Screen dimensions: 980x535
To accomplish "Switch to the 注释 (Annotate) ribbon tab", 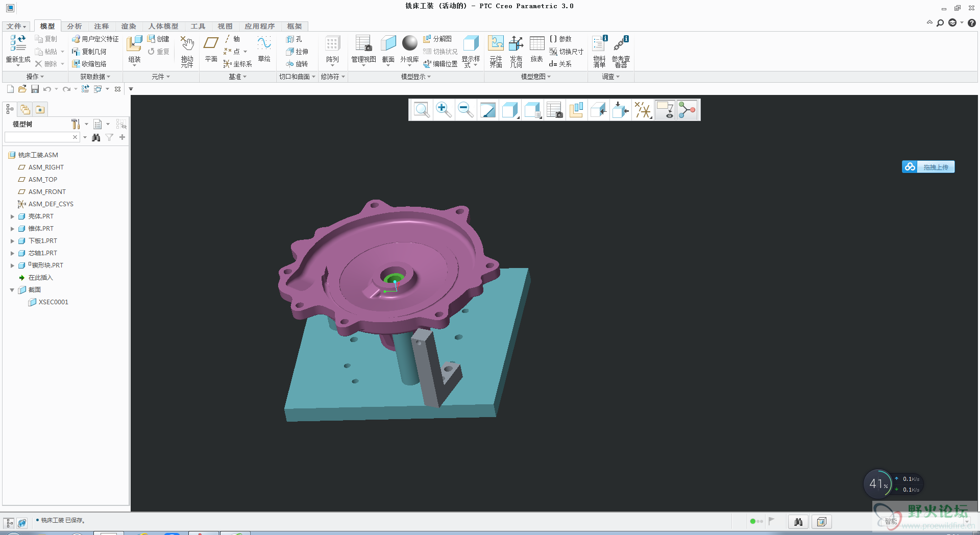I will [x=102, y=26].
